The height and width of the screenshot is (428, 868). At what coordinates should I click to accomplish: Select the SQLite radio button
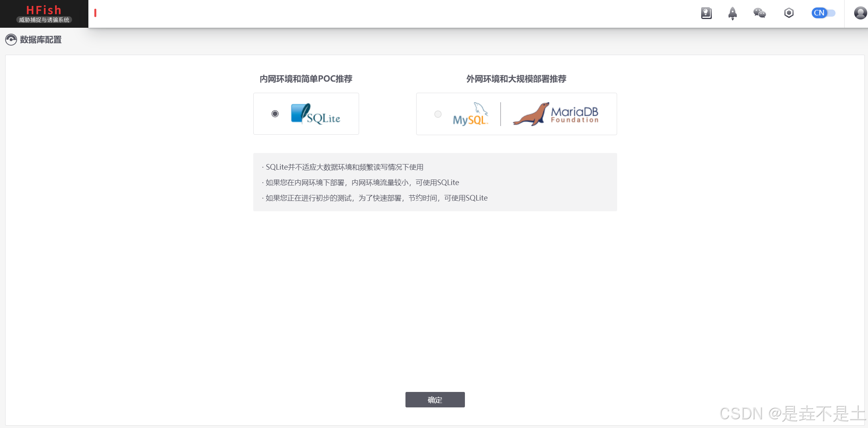(275, 114)
